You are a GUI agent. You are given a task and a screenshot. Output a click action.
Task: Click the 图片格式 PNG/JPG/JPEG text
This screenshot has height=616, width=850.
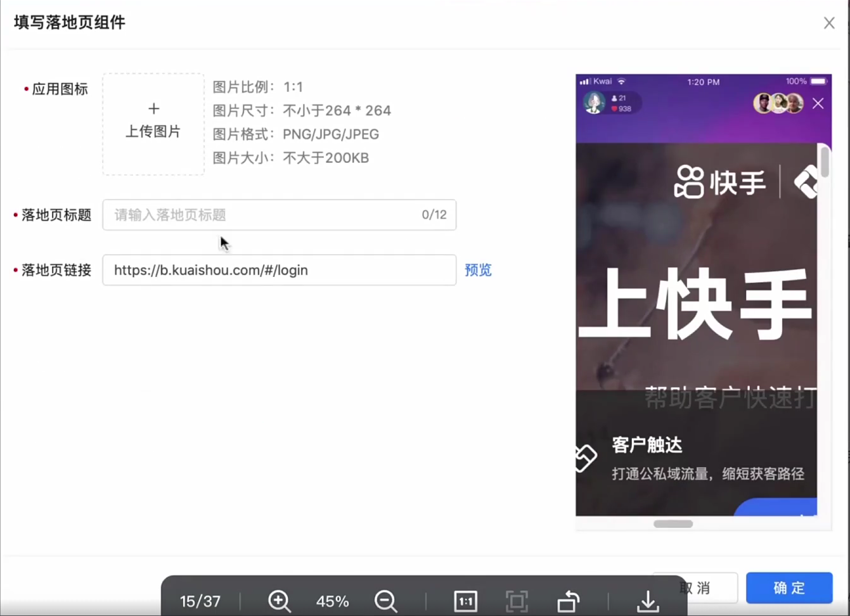click(296, 134)
